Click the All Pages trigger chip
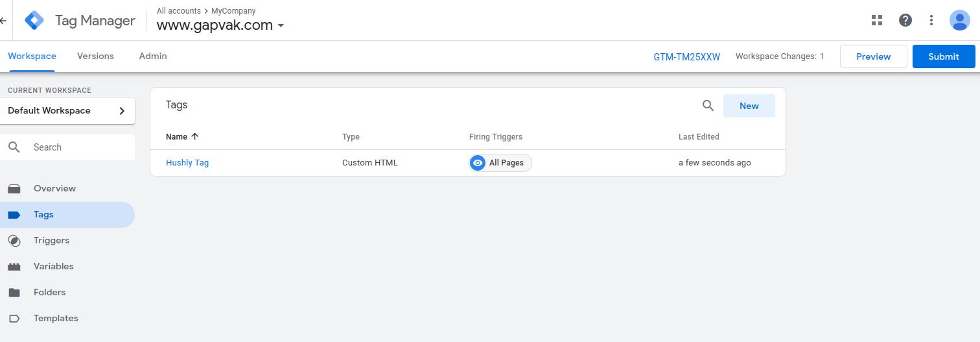The image size is (980, 342). [500, 163]
